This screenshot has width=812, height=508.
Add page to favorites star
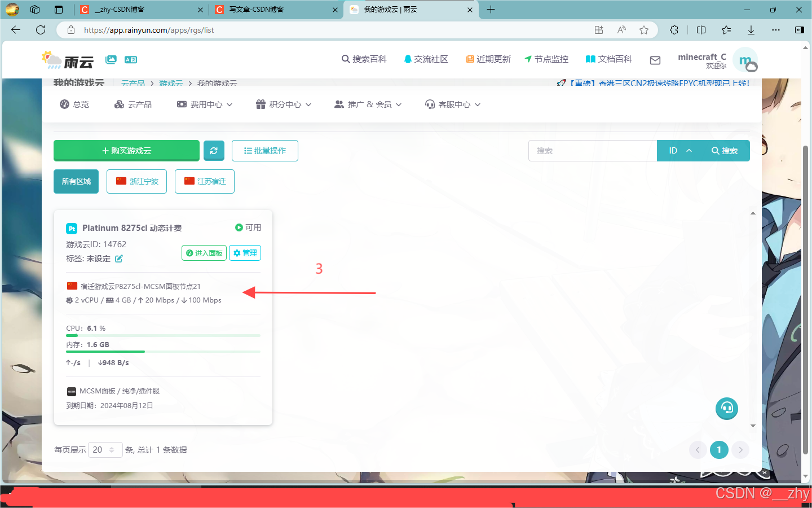click(644, 30)
